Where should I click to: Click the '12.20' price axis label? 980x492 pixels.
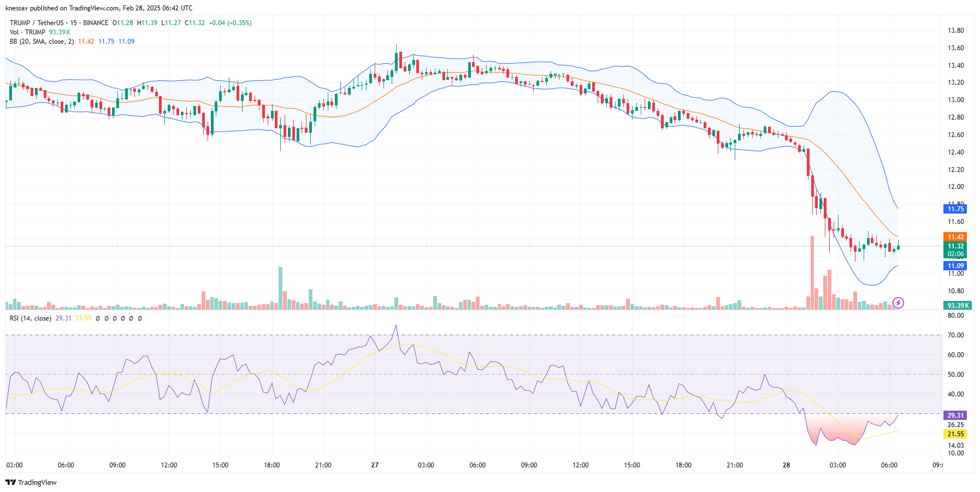point(955,170)
